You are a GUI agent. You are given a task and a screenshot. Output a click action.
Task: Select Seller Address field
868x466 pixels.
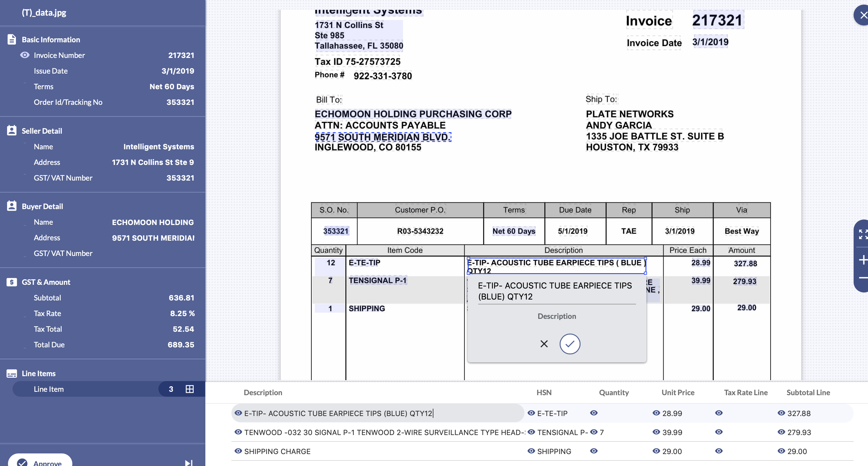point(114,162)
